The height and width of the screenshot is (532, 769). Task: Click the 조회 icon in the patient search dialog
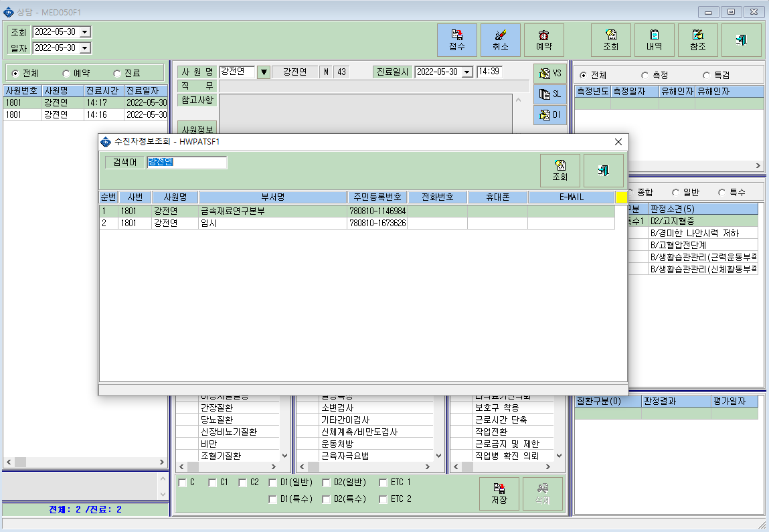coord(560,170)
